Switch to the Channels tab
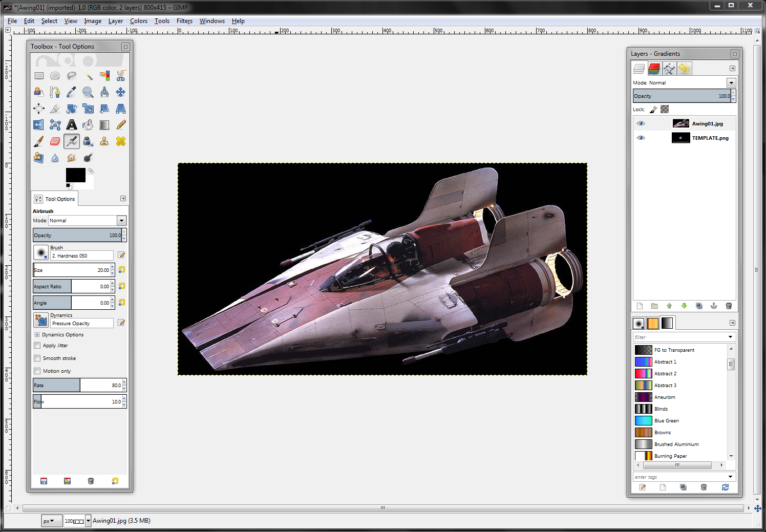The image size is (766, 532). [x=654, y=69]
